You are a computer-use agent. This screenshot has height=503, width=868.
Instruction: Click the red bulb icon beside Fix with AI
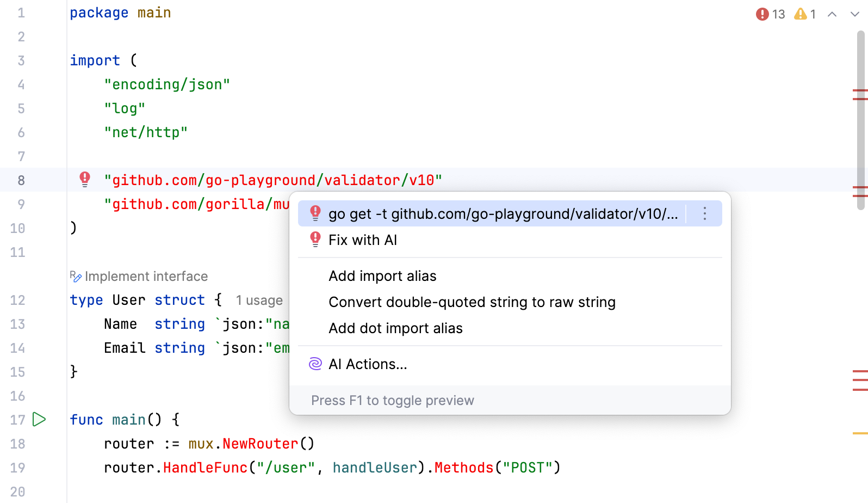[x=315, y=240]
